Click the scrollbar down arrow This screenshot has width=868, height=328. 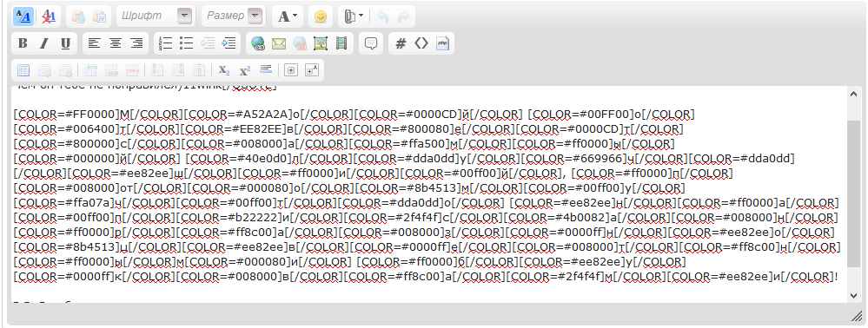[x=854, y=296]
